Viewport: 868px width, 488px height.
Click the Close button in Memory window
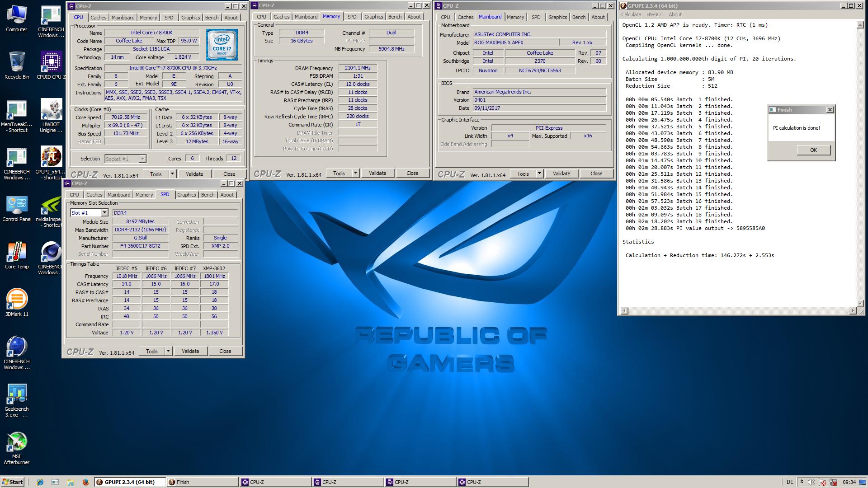[x=412, y=173]
